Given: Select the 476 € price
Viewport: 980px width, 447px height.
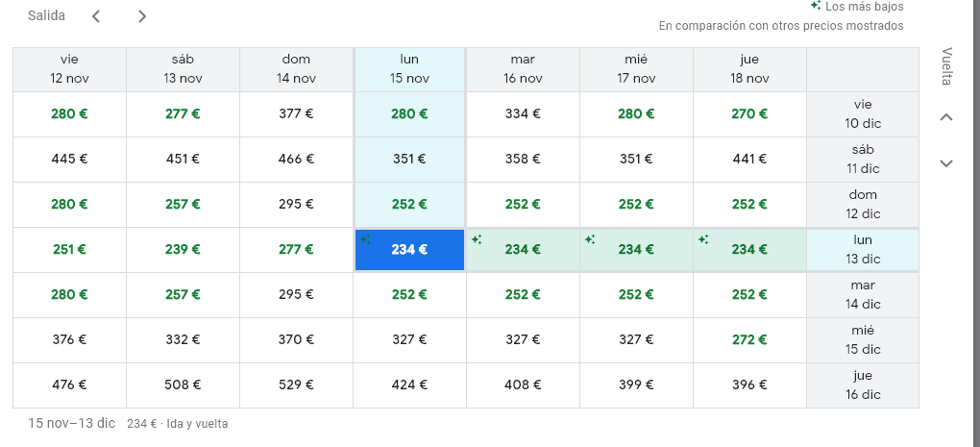Looking at the screenshot, I should pos(69,385).
